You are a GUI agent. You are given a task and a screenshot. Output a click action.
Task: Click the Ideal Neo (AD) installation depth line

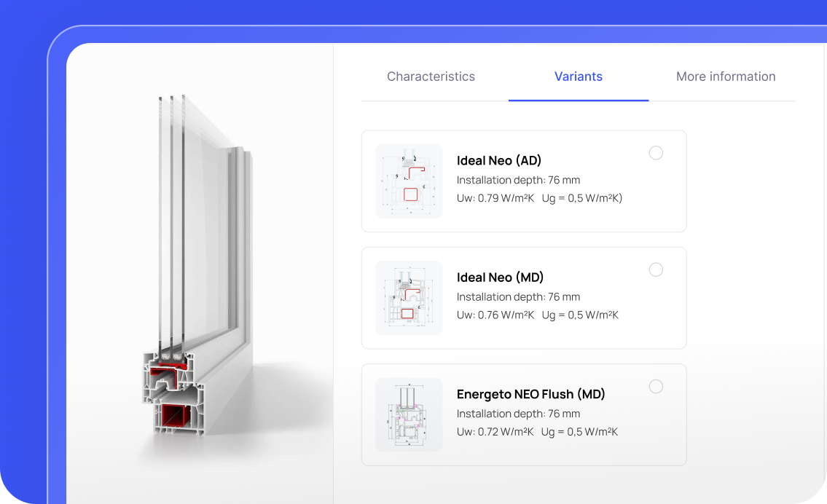519,181
